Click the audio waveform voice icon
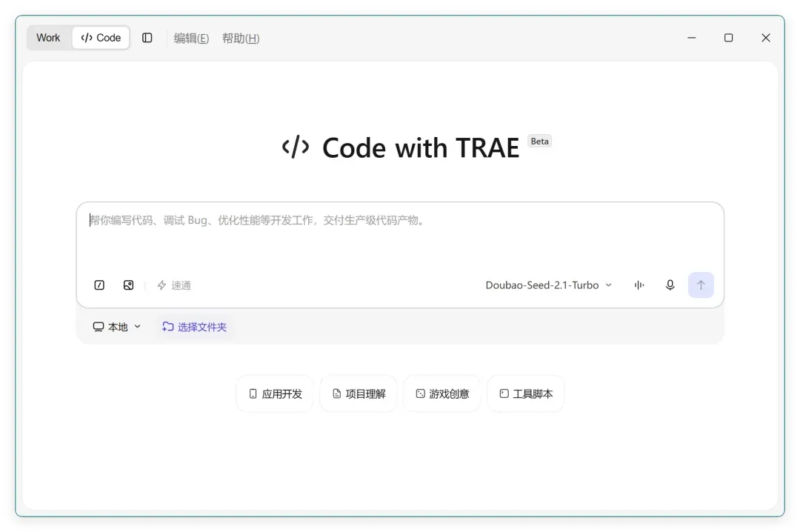 click(639, 285)
